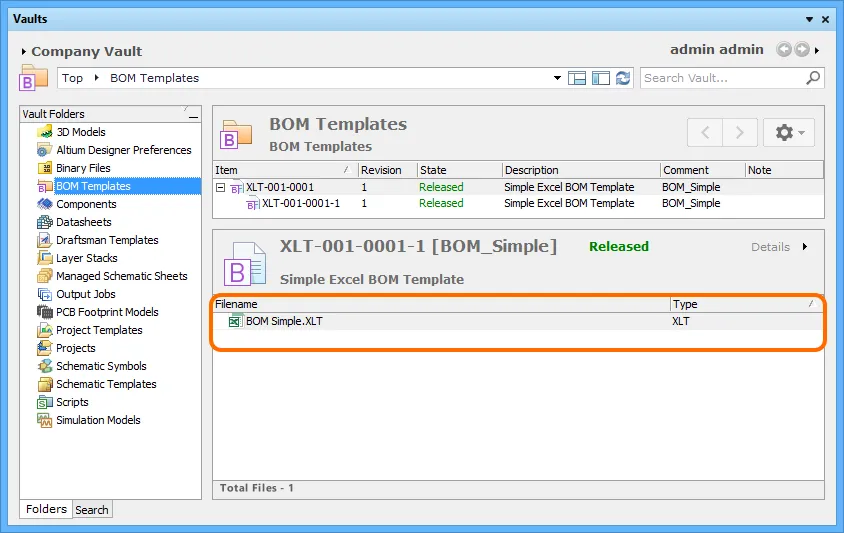The width and height of the screenshot is (844, 533).
Task: Click in the Search Vault field
Action: 723,78
